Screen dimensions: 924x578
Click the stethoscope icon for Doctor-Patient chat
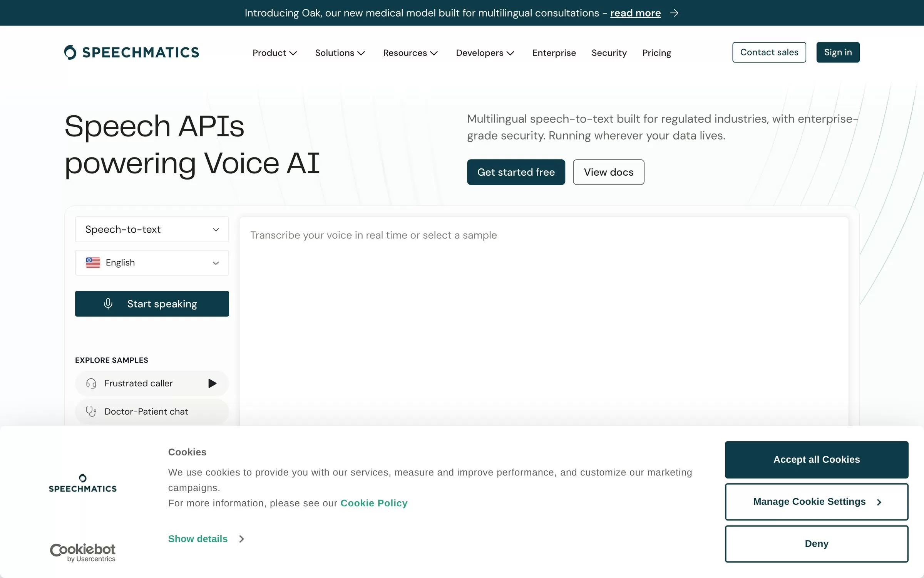tap(91, 412)
